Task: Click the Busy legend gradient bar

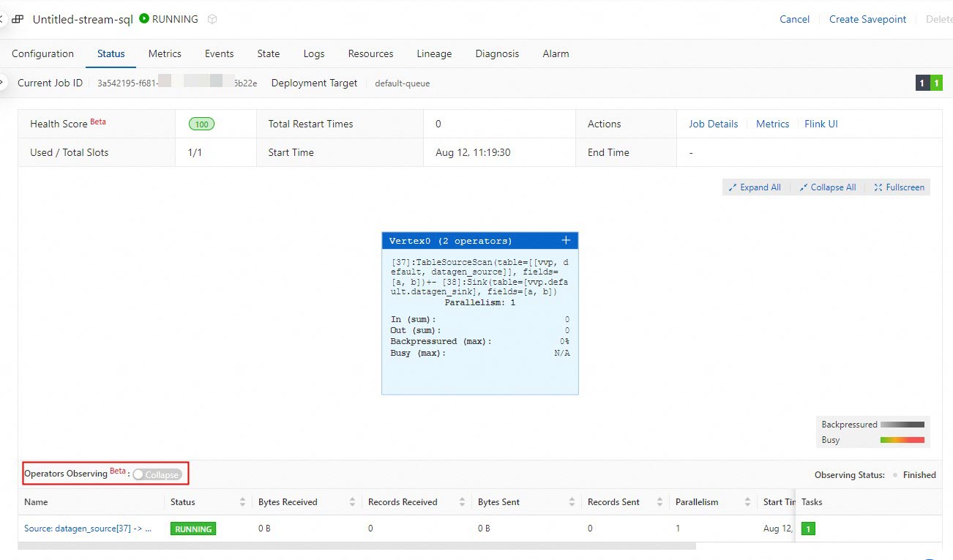Action: click(x=902, y=440)
